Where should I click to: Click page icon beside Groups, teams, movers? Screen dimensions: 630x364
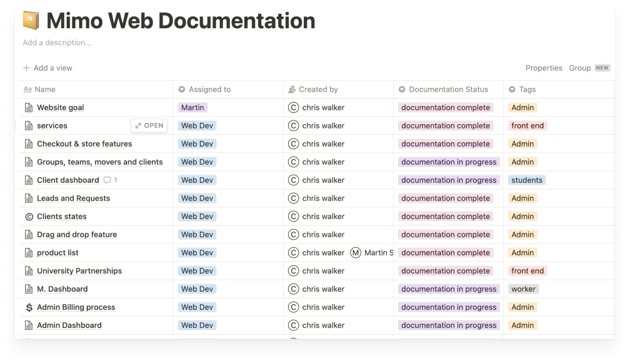point(29,162)
